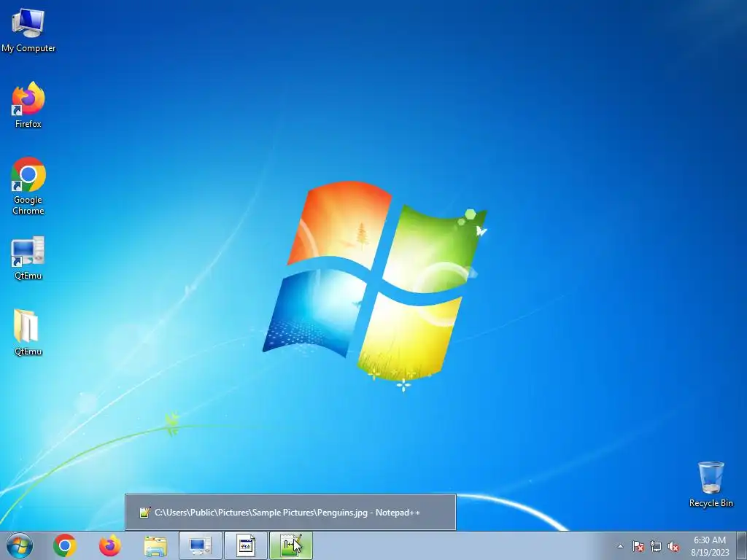Image resolution: width=747 pixels, height=560 pixels.
Task: Launch Chrome from the taskbar
Action: [65, 545]
